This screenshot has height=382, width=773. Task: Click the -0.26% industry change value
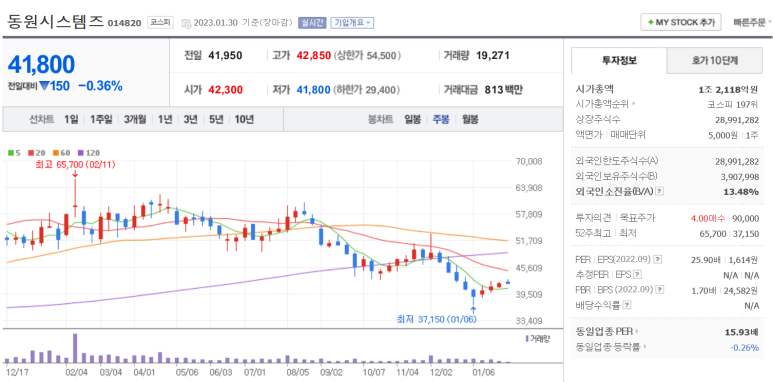pos(744,347)
